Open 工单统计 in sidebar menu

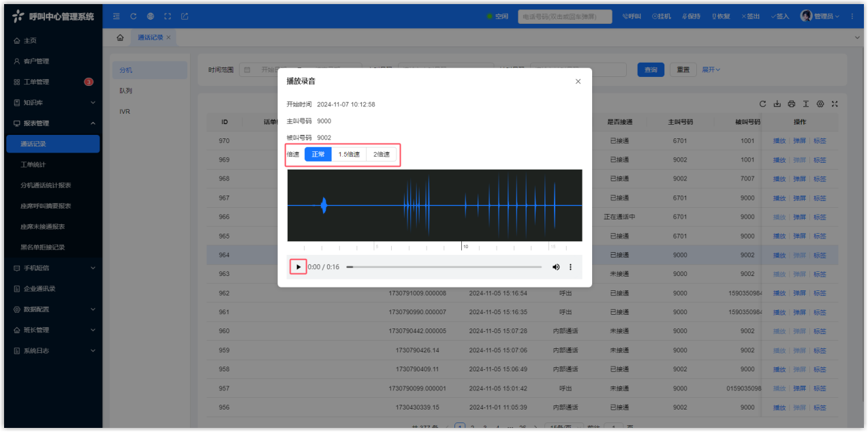(x=33, y=165)
